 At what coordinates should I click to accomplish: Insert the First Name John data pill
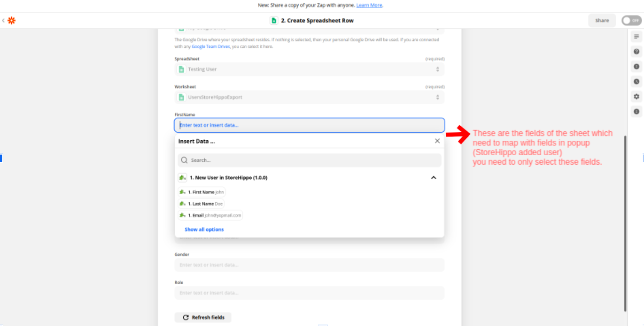pos(202,192)
